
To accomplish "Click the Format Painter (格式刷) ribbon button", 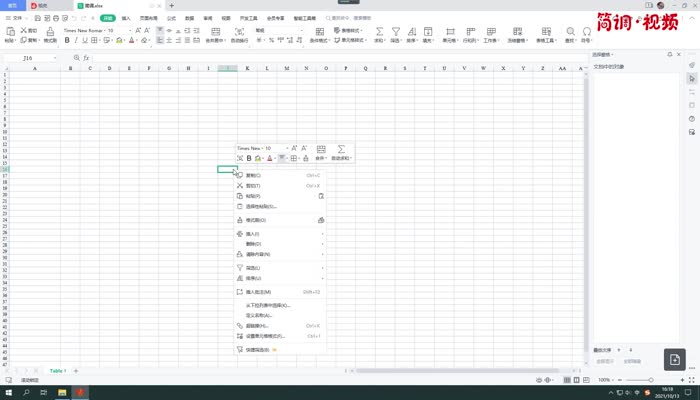I will [x=49, y=36].
